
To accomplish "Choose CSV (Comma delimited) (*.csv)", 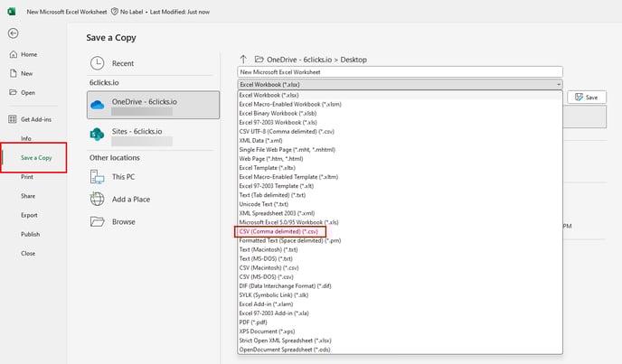I will pos(400,231).
